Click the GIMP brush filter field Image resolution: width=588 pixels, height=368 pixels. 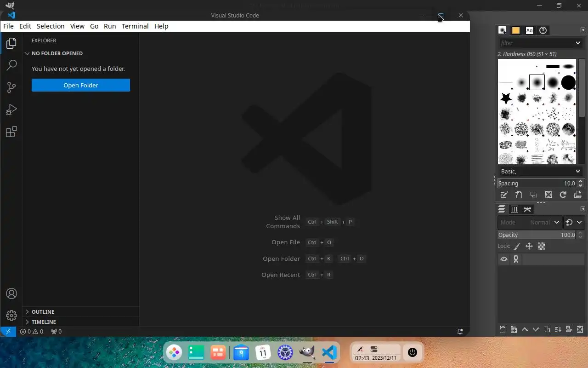coord(536,43)
